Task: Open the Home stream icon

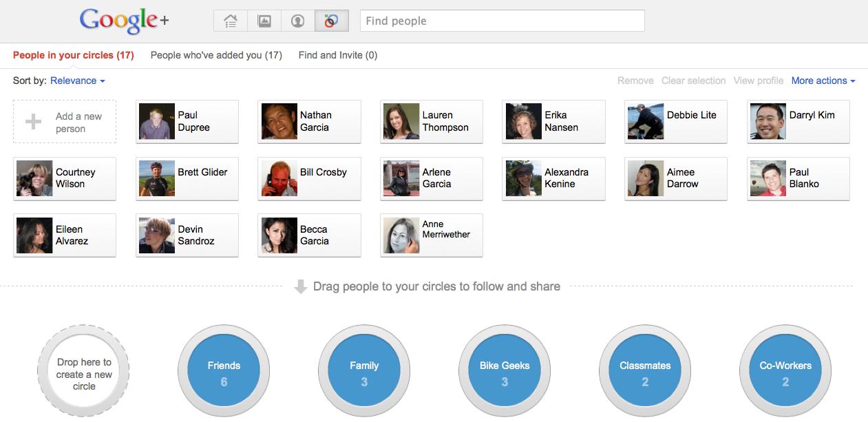Action: click(231, 21)
